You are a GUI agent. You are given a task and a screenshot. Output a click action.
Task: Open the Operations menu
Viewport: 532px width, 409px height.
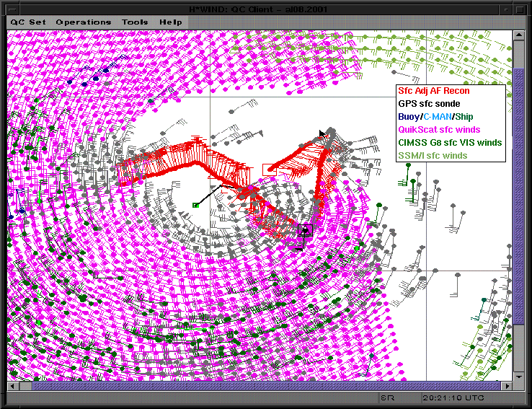(x=84, y=22)
